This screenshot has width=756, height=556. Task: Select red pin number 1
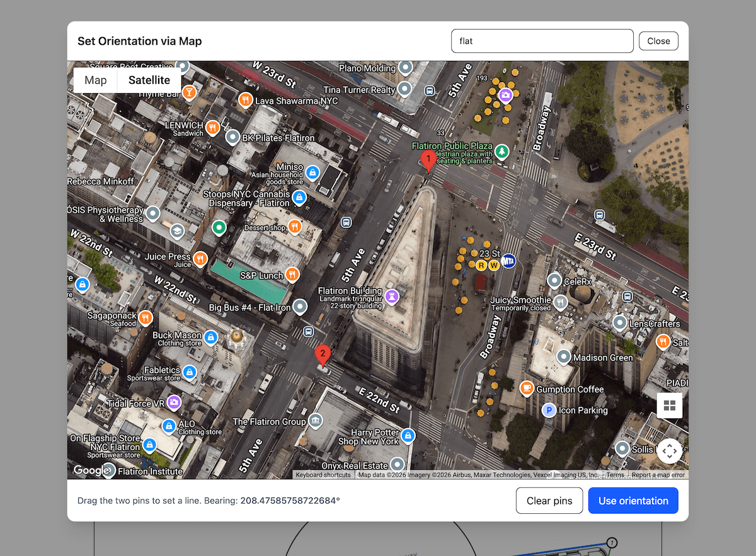coord(428,160)
